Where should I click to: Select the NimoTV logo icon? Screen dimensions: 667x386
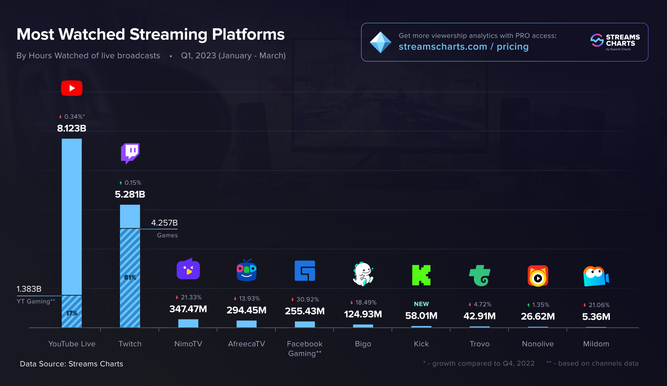pos(188,269)
